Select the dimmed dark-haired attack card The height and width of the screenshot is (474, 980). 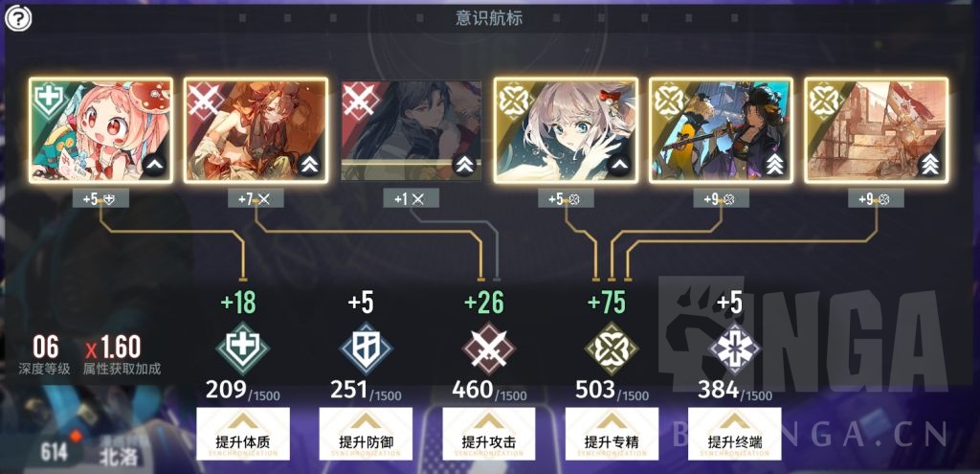coord(412,130)
